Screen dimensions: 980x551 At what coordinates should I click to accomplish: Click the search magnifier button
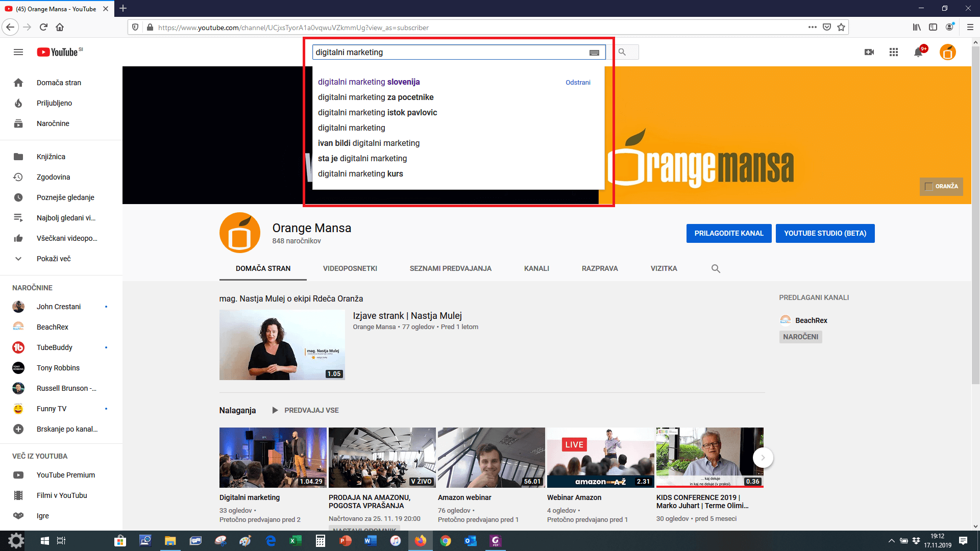tap(622, 52)
